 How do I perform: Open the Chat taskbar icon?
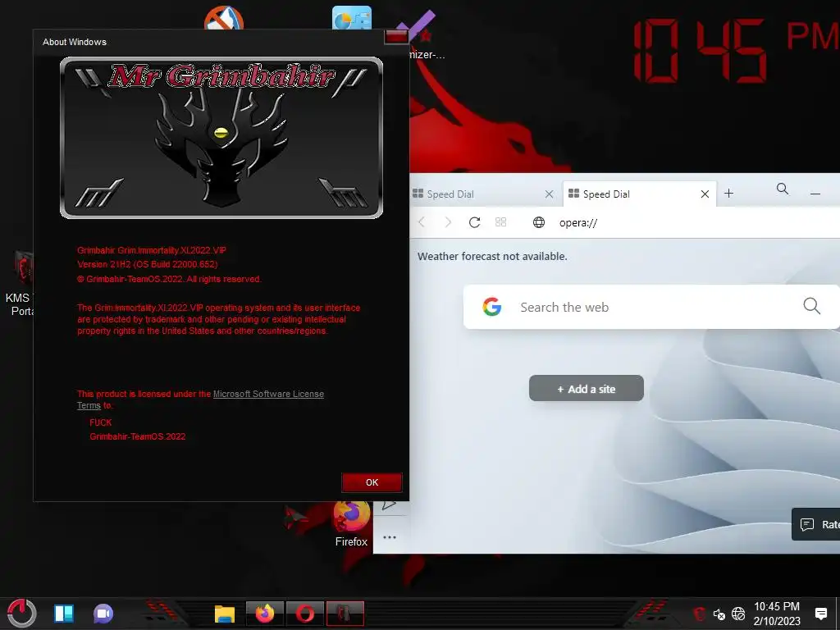point(103,614)
